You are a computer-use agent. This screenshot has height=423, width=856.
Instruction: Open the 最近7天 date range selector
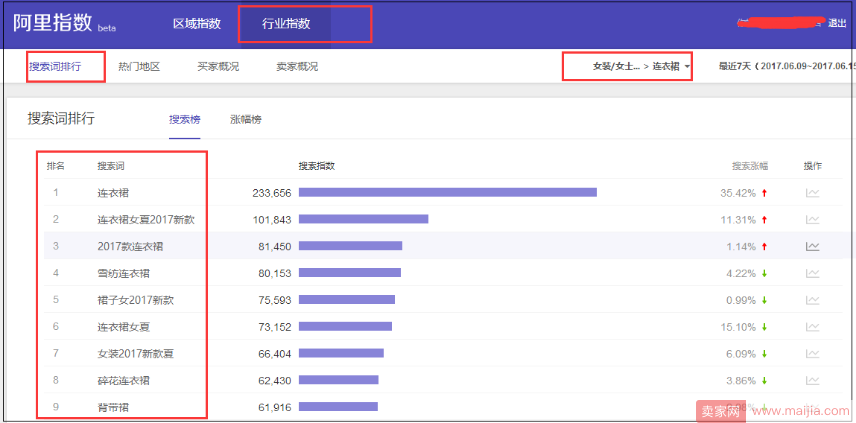pos(787,67)
